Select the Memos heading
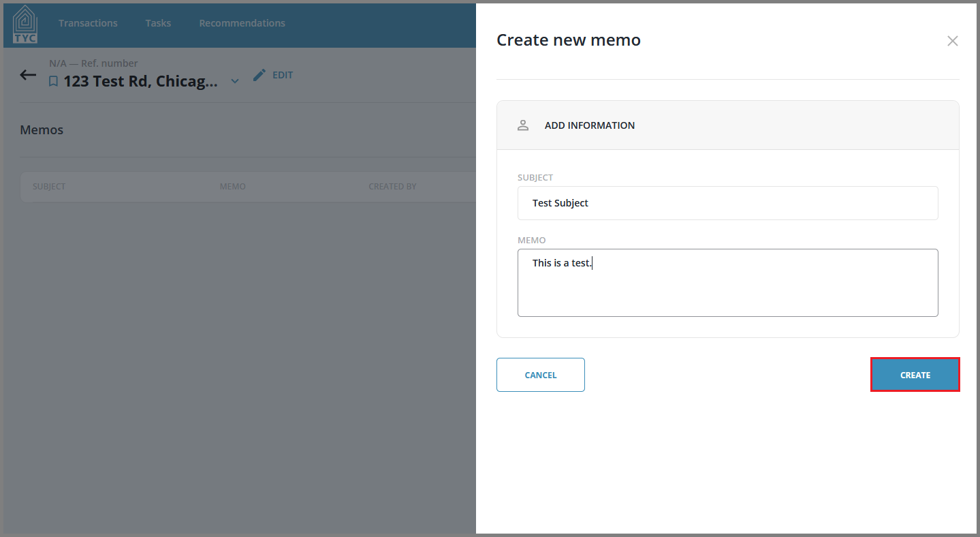980x537 pixels. (x=42, y=129)
